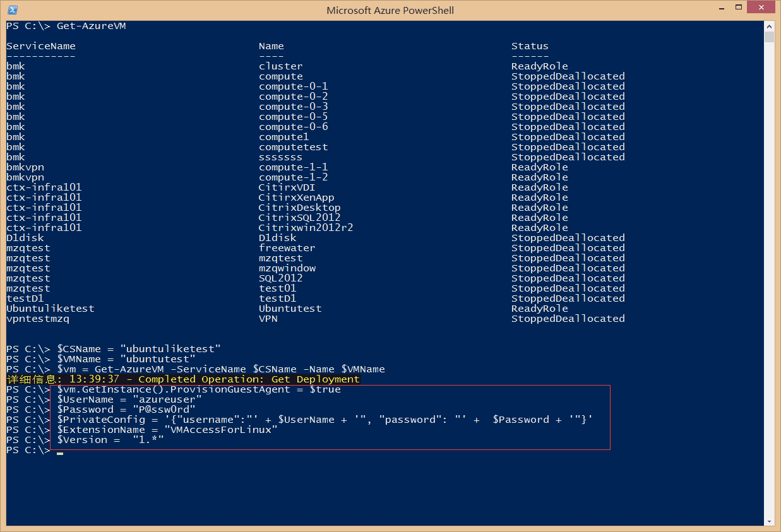Click the Name column header
Screen dimensions: 781x532
coord(271,46)
